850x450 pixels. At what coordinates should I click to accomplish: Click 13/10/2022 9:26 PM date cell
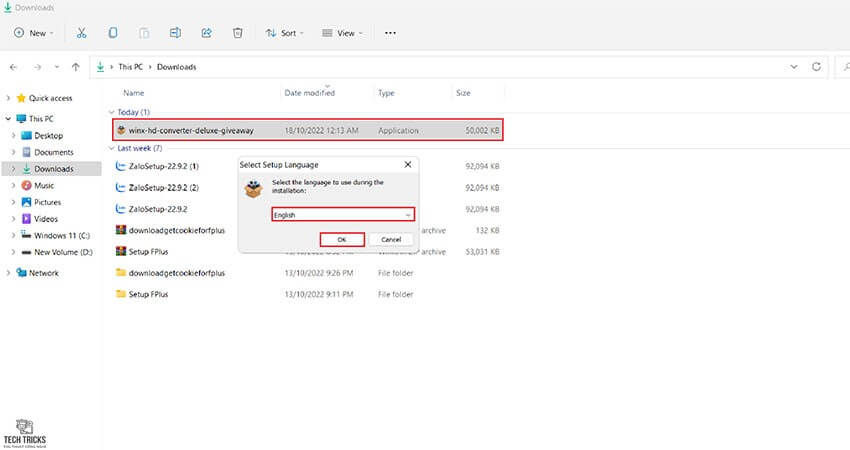coord(319,273)
